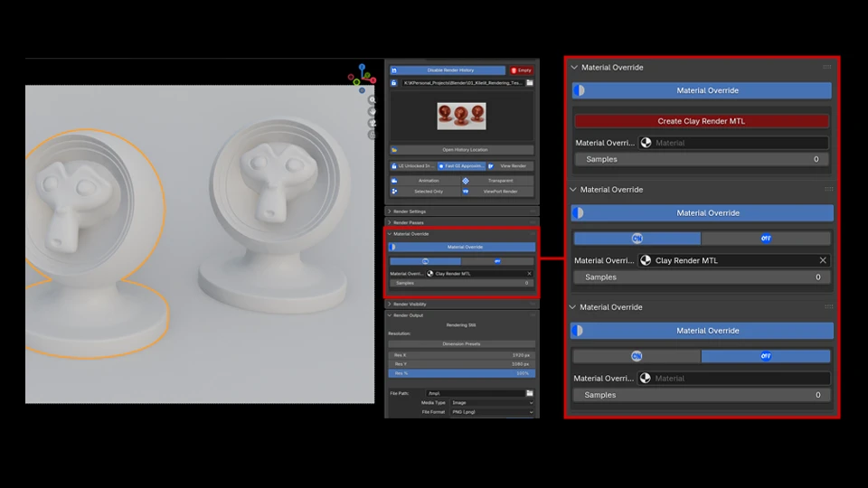Click the material sphere icon in the bottom enlarged Material Override section

645,379
